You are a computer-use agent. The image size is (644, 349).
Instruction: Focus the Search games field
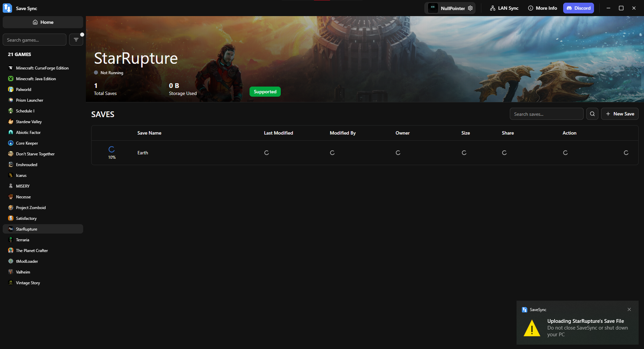click(35, 40)
